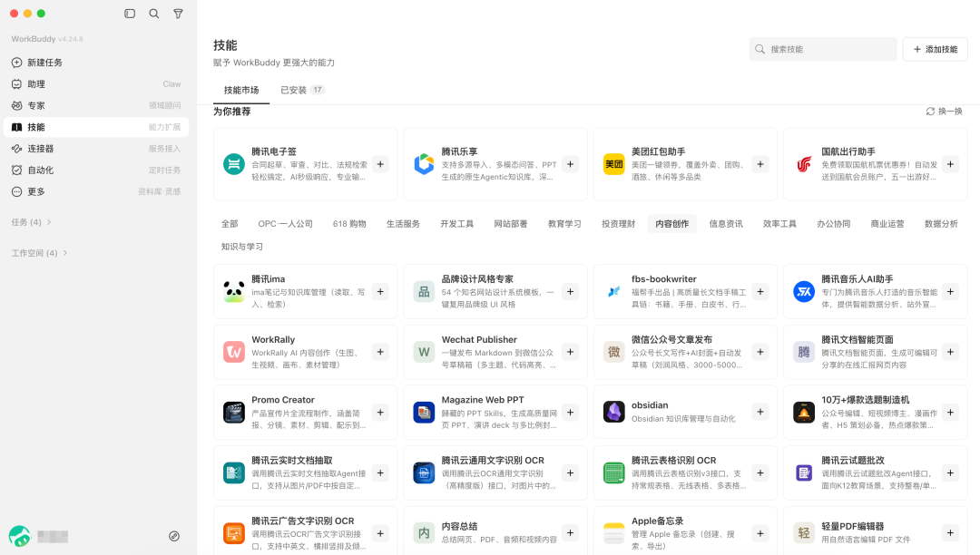Toggle the sidebar panel icon

coord(130,13)
